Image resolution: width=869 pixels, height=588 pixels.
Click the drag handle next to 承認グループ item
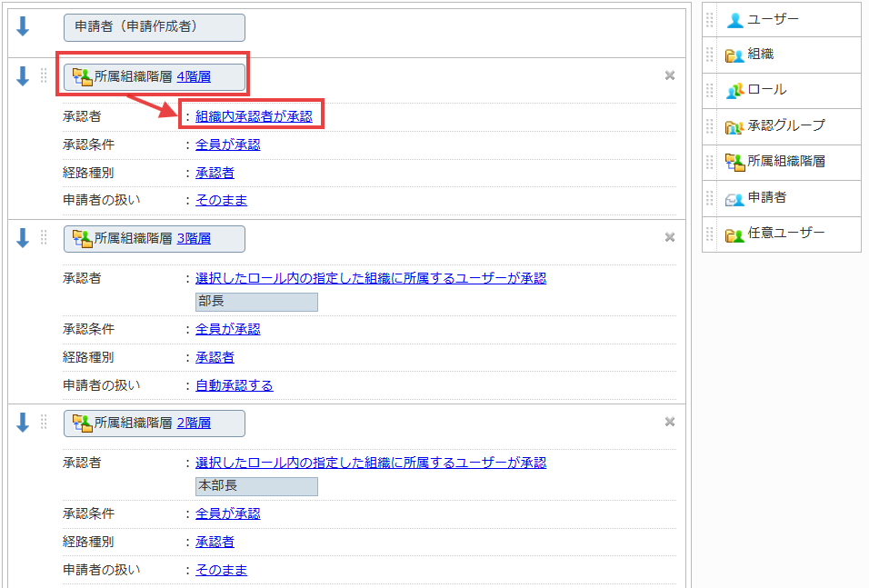[x=709, y=126]
